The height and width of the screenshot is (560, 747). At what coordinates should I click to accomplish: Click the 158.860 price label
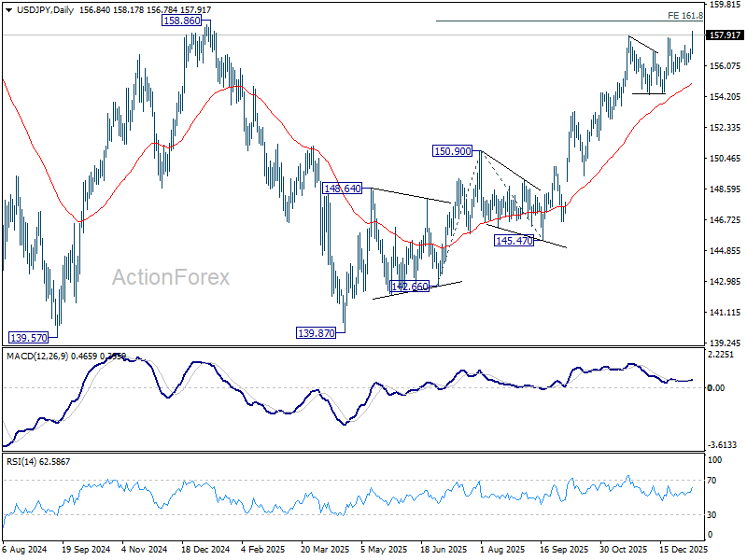point(181,21)
